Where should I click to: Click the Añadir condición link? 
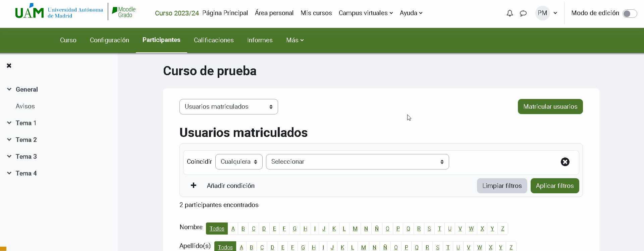[x=231, y=186]
